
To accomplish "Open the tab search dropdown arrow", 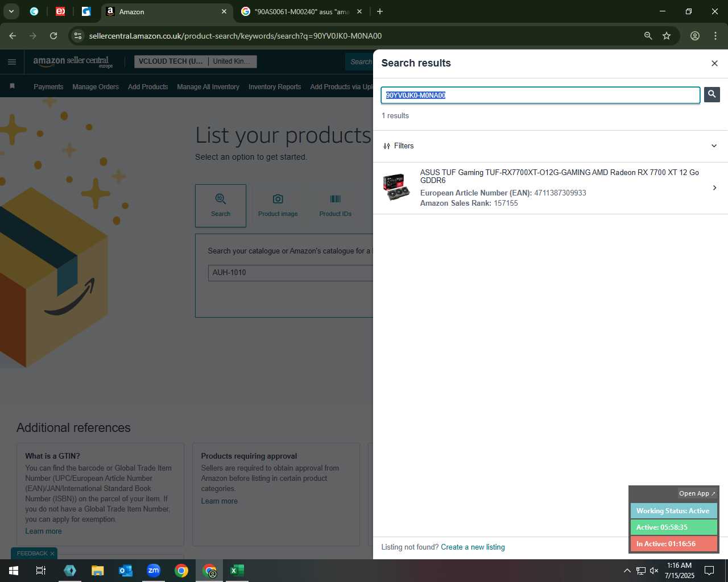I will (x=11, y=11).
